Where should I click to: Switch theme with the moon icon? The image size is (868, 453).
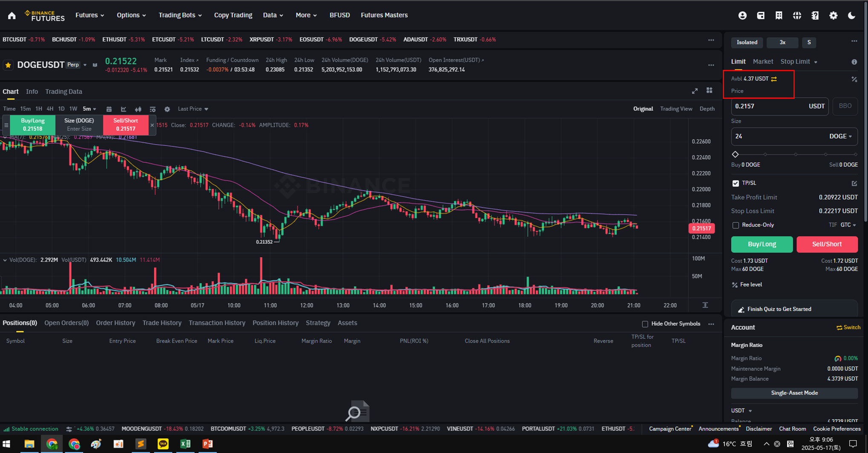[852, 15]
